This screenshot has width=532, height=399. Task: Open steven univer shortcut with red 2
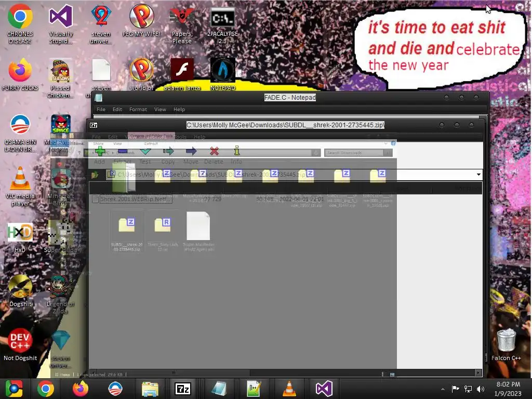(101, 24)
